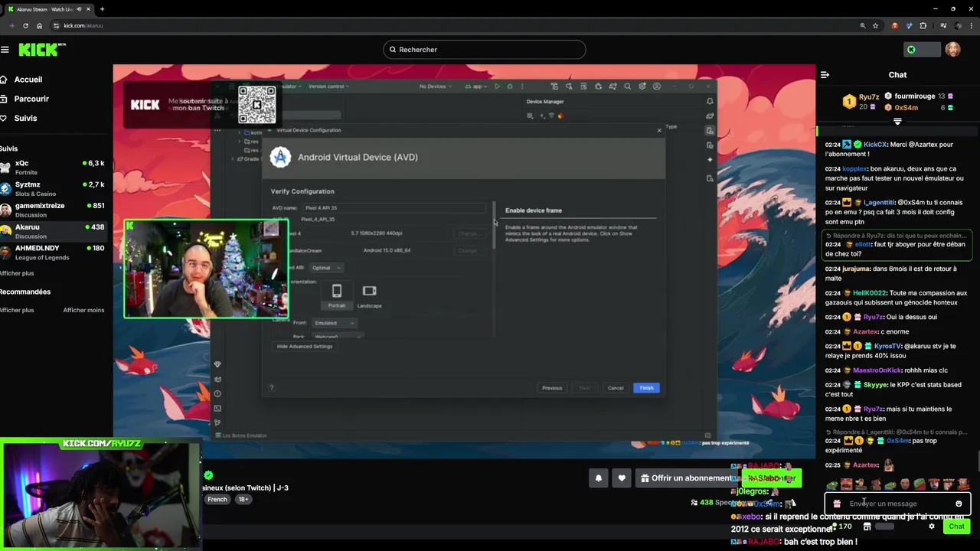The width and height of the screenshot is (980, 551).
Task: Open Parcourir in sidebar
Action: (26, 99)
